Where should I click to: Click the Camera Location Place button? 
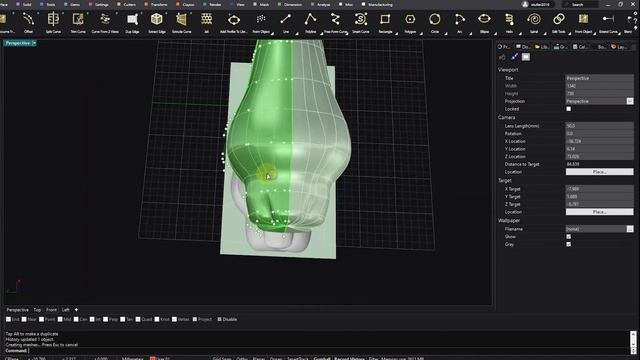600,172
